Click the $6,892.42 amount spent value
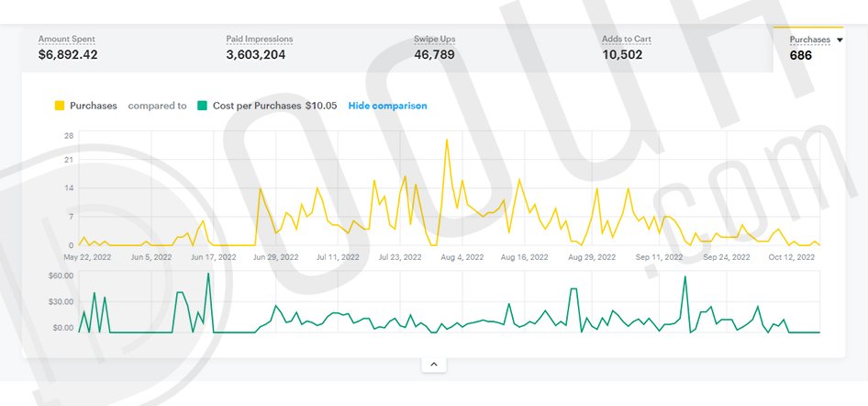868x406 pixels. click(68, 55)
